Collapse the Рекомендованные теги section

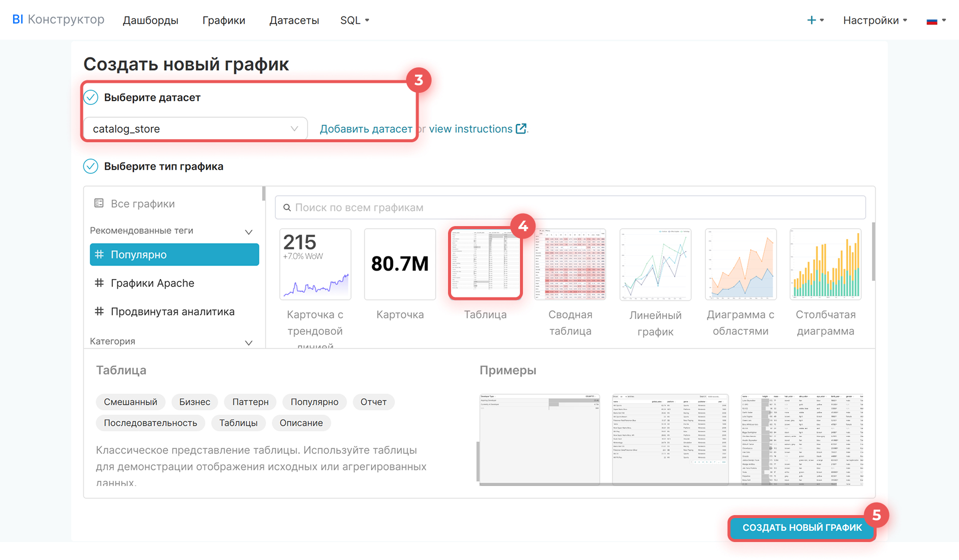click(x=249, y=232)
